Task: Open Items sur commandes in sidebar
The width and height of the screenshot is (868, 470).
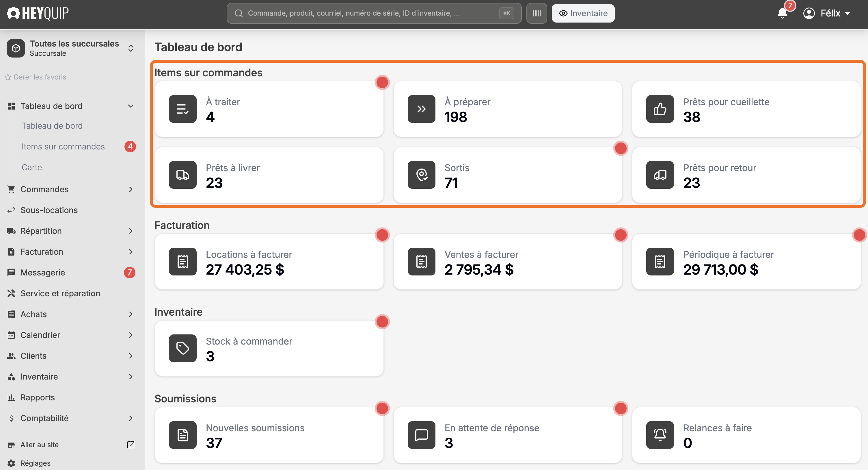Action: pyautogui.click(x=63, y=147)
